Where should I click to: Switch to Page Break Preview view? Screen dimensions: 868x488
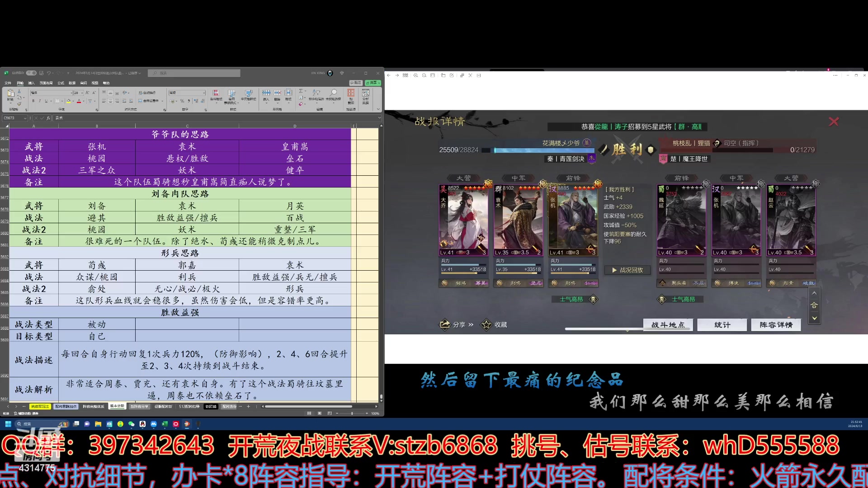click(x=330, y=413)
